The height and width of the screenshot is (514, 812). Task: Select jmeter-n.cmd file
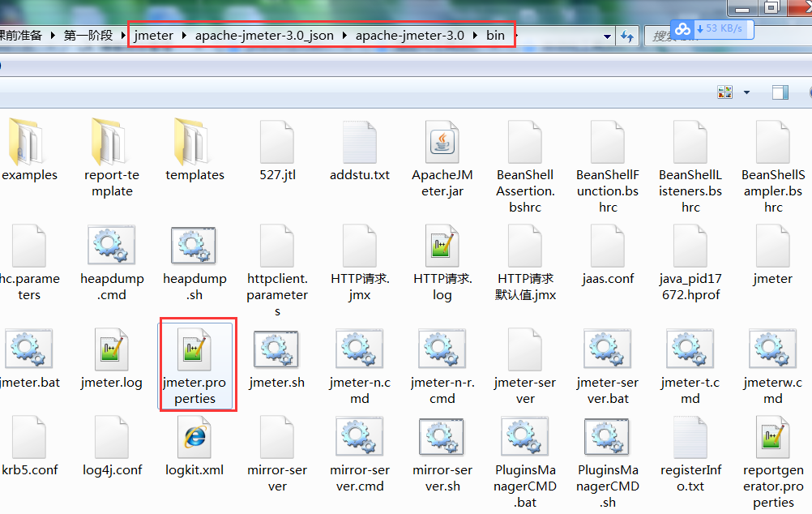click(x=359, y=366)
